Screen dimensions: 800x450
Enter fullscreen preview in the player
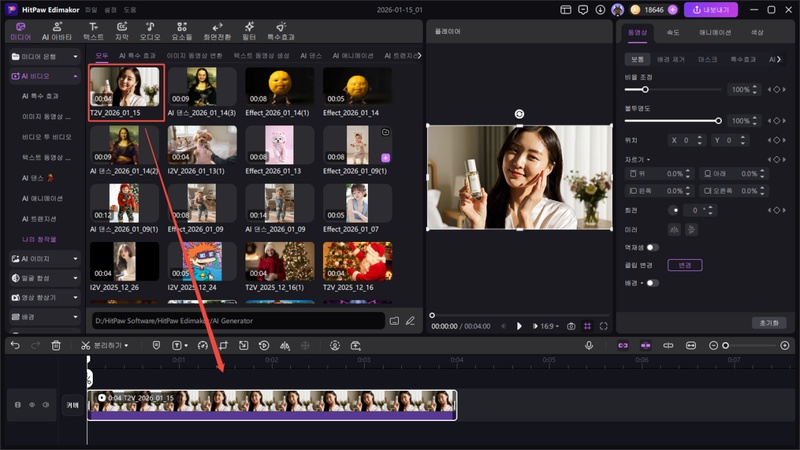click(604, 326)
